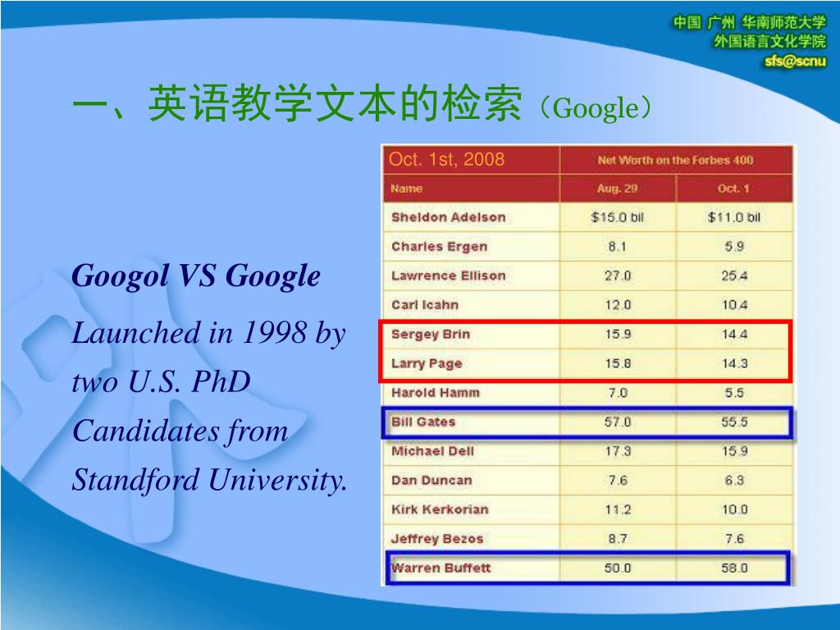Click the 15.9 value for Sergey Brin
This screenshot has width=840, height=630.
[617, 335]
